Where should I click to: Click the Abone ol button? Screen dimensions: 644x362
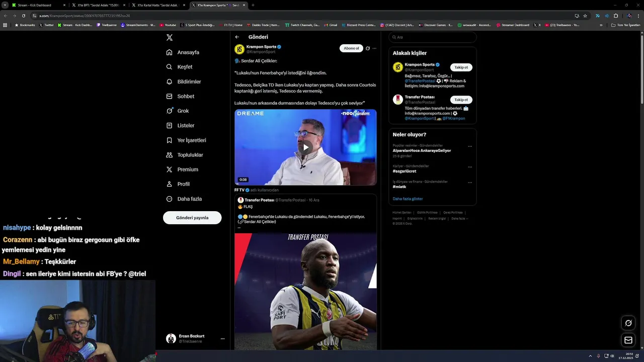click(x=351, y=48)
